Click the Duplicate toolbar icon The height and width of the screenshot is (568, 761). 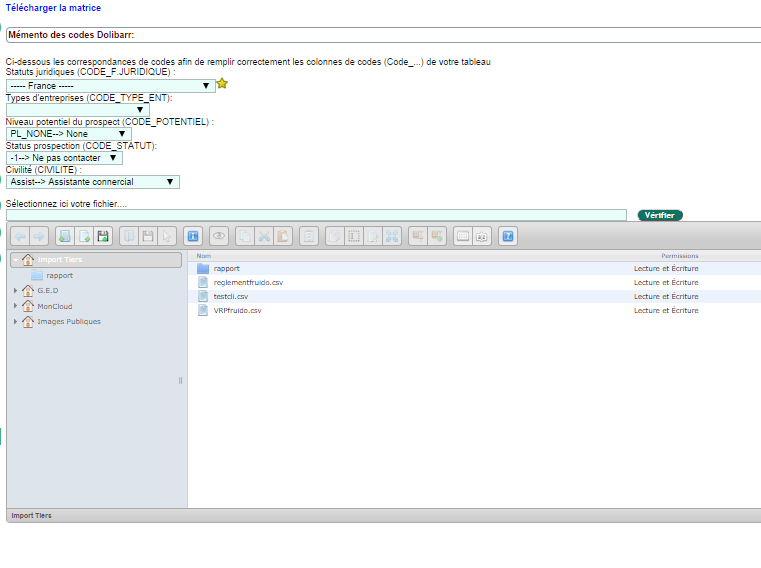335,236
